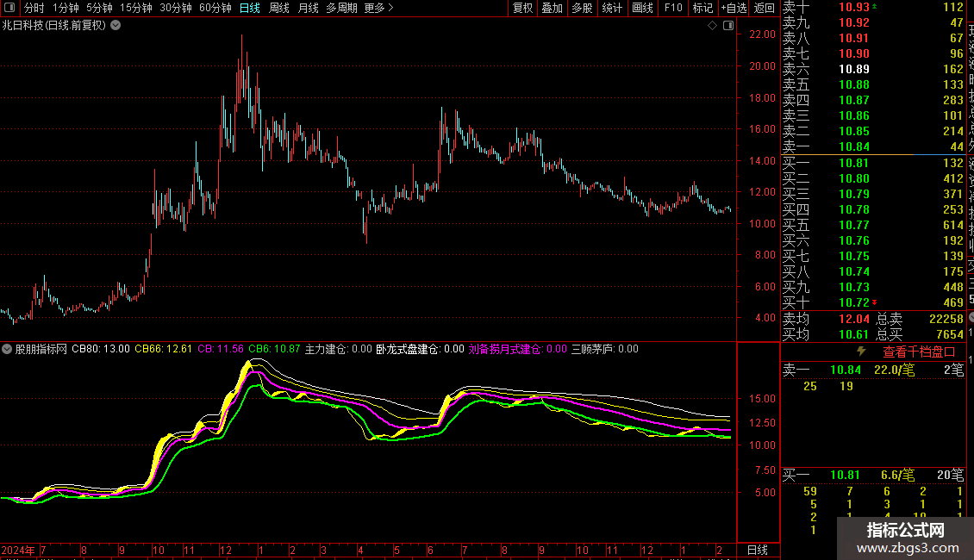Switch to the 周线 weekly chart tab
Viewport: 974px width, 560px height.
[x=278, y=9]
